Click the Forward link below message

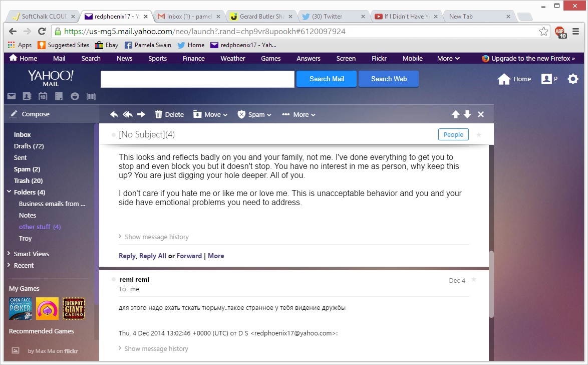(189, 256)
